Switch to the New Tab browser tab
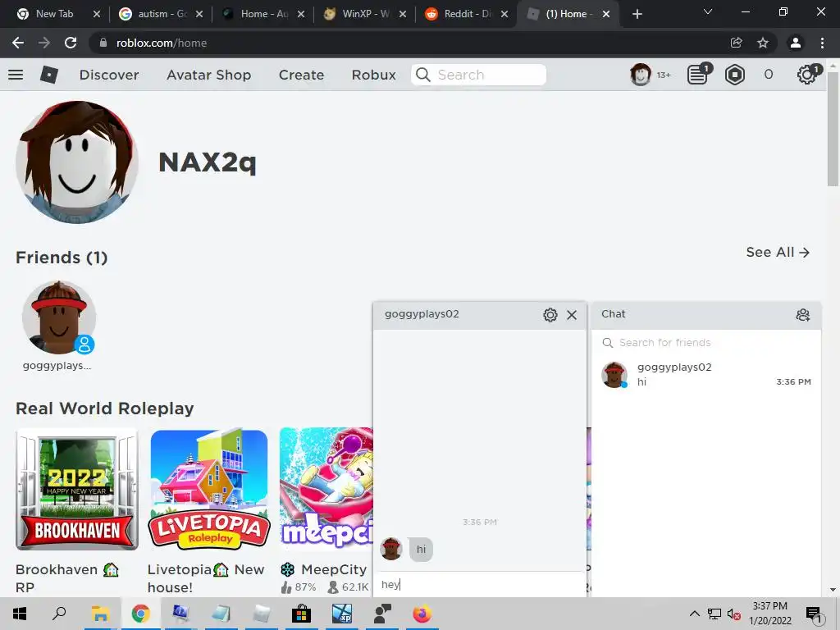The height and width of the screenshot is (630, 840). [x=58, y=14]
